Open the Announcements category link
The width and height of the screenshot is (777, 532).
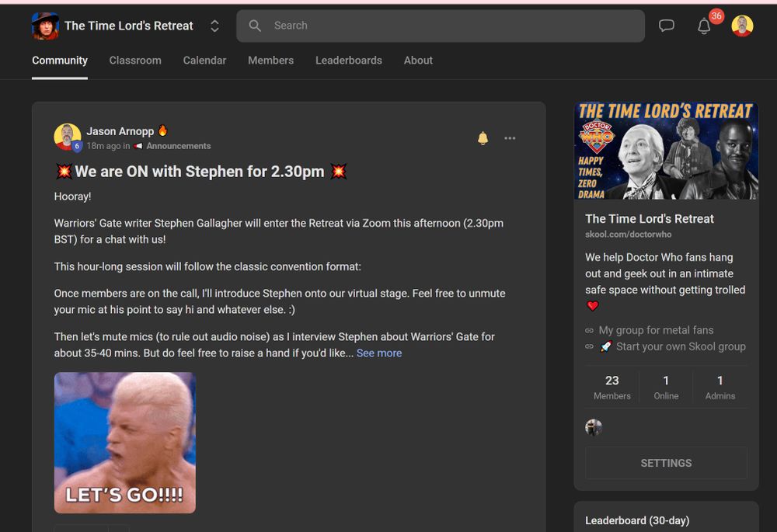179,146
